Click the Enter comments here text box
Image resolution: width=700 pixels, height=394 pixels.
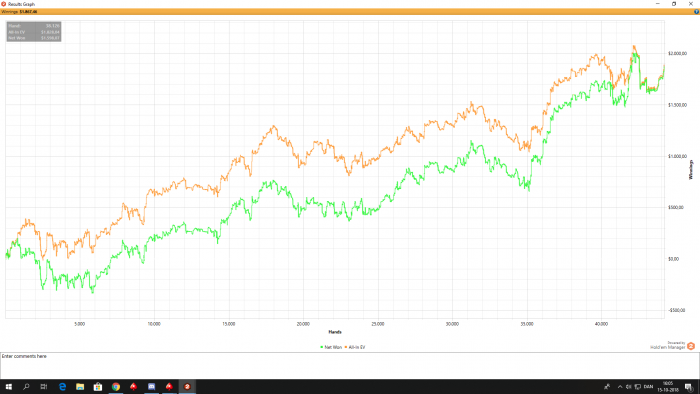pyautogui.click(x=350, y=365)
